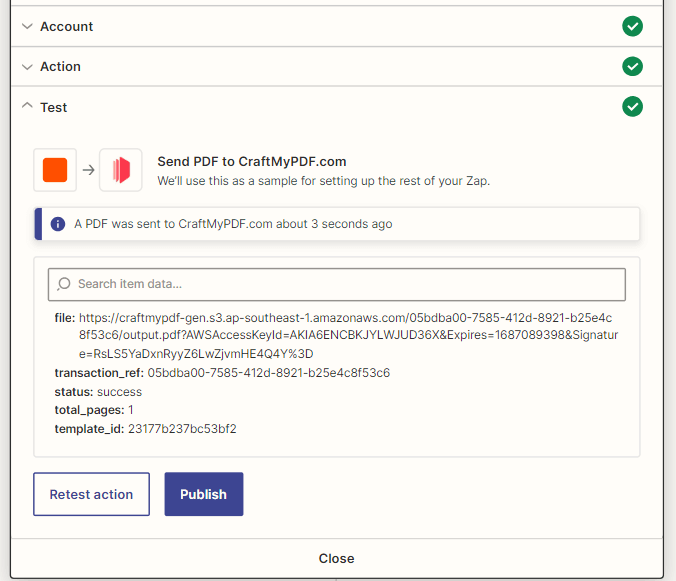Click the arrow between app icons
The height and width of the screenshot is (581, 676).
88,170
